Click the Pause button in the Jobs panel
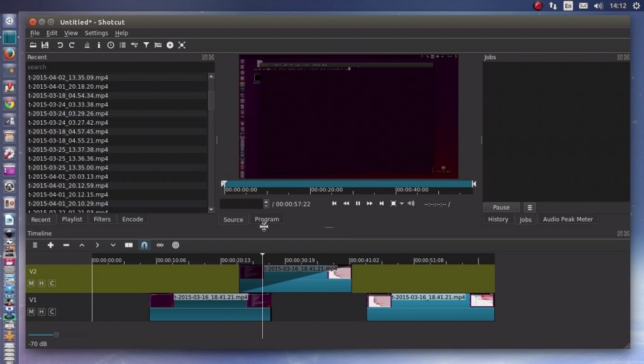Screen dimensions: 644x364 [501, 207]
